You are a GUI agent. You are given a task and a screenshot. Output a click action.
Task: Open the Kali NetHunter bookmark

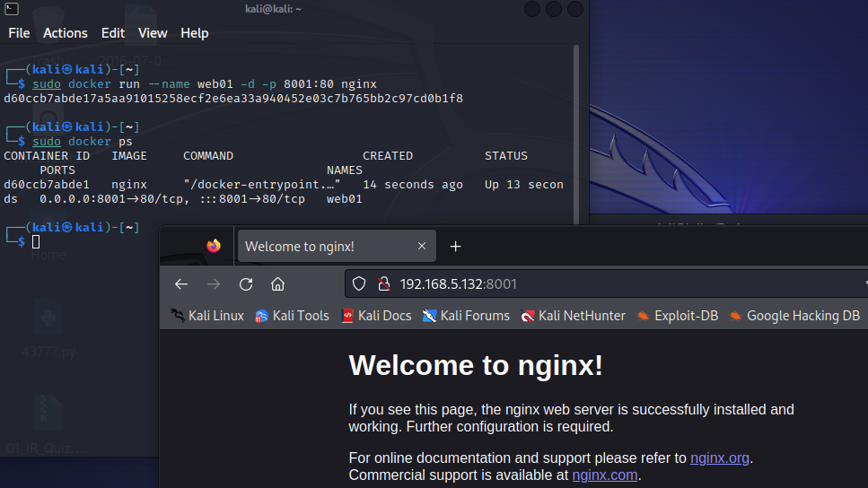tap(574, 316)
